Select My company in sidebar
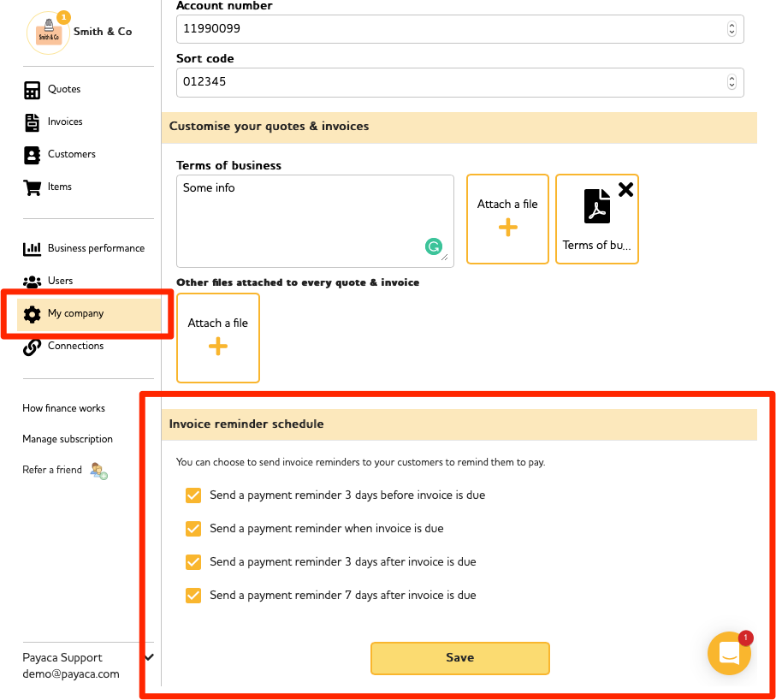 pos(75,314)
